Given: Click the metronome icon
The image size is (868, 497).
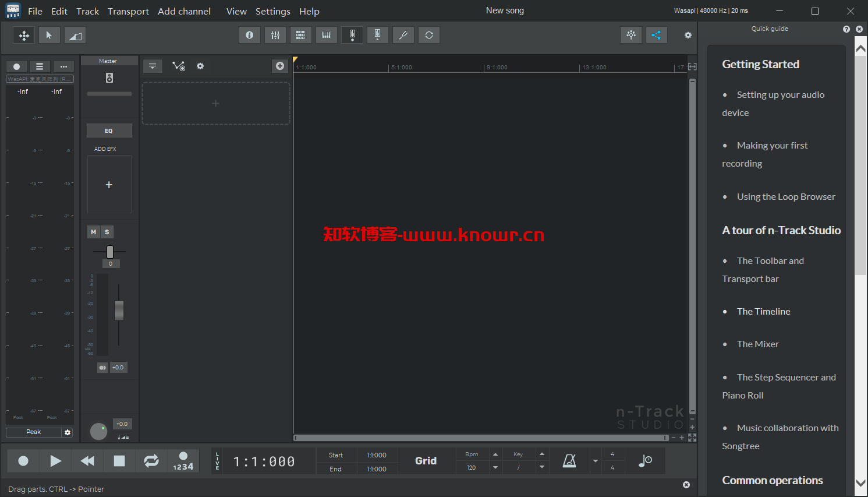Looking at the screenshot, I should 569,461.
